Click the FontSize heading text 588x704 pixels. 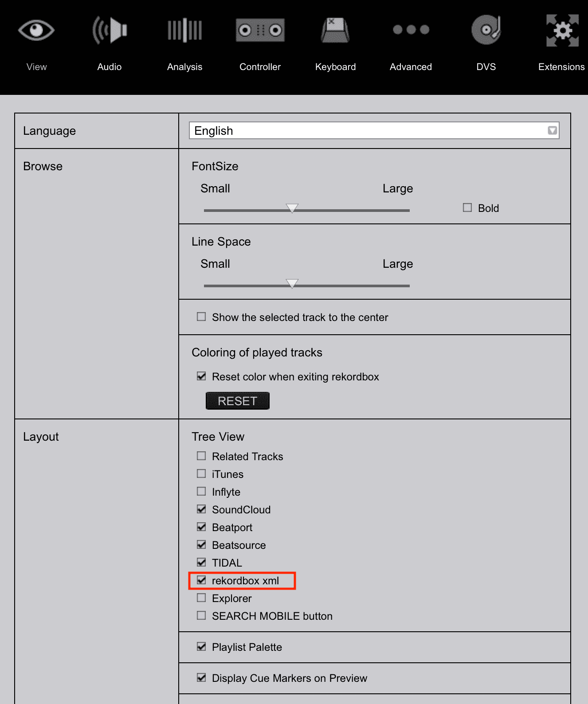pos(215,166)
